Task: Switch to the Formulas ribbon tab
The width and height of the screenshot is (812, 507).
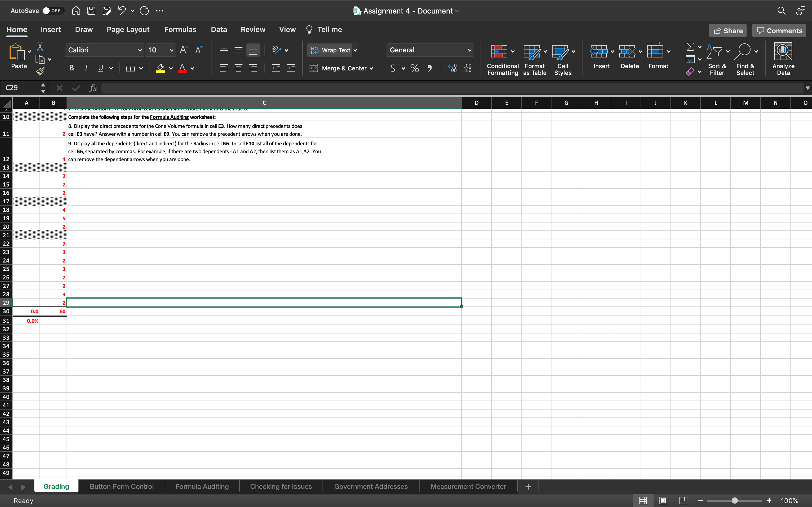Action: point(180,30)
